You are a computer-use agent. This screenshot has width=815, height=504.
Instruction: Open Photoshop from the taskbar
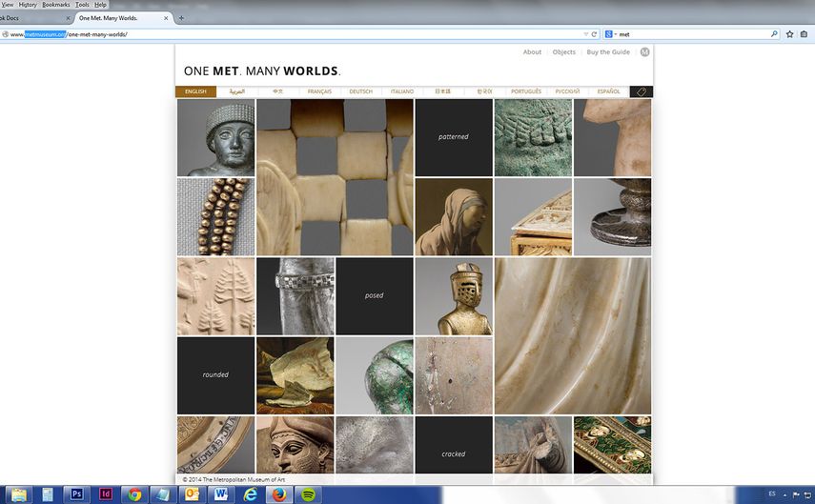pos(76,494)
